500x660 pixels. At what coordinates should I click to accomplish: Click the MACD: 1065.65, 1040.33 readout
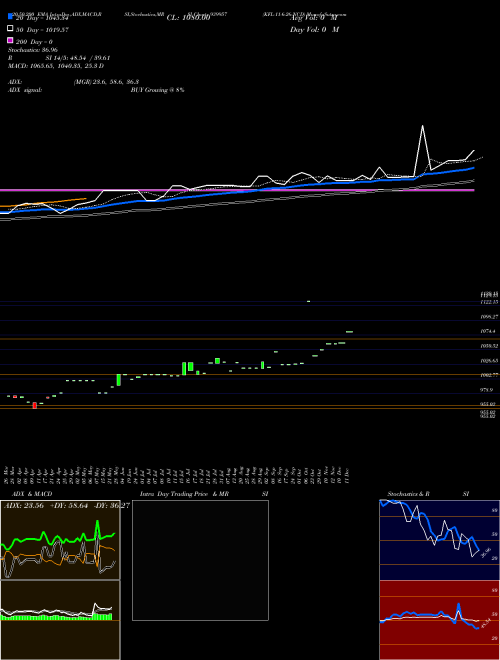coord(56,66)
